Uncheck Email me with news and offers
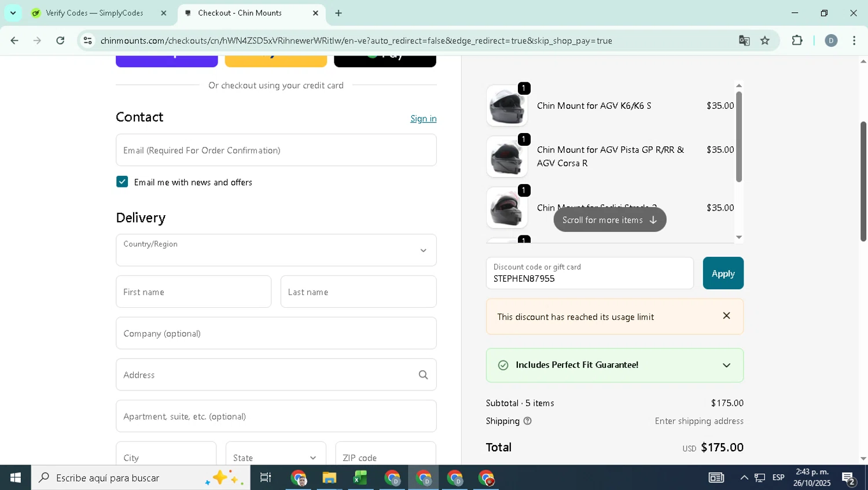 (x=122, y=182)
